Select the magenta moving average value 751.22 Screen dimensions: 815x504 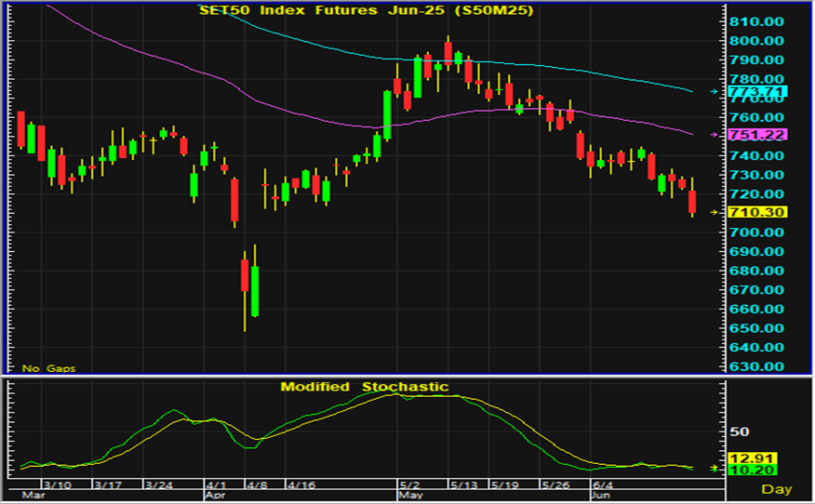(757, 135)
